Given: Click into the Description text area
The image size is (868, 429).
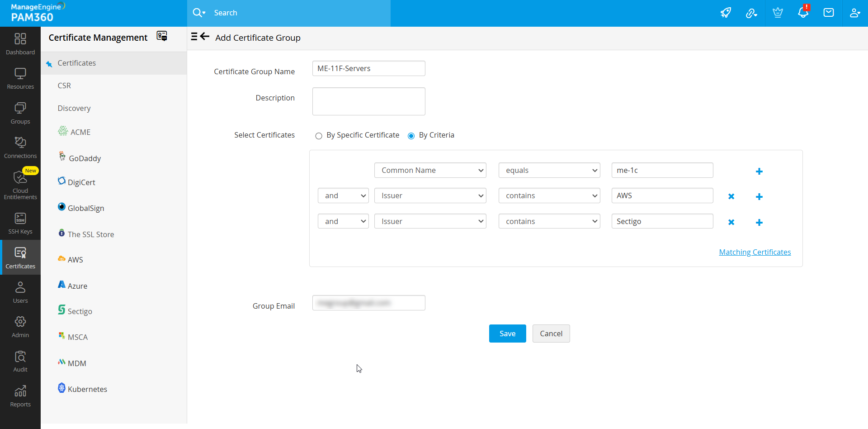Looking at the screenshot, I should click(x=368, y=101).
